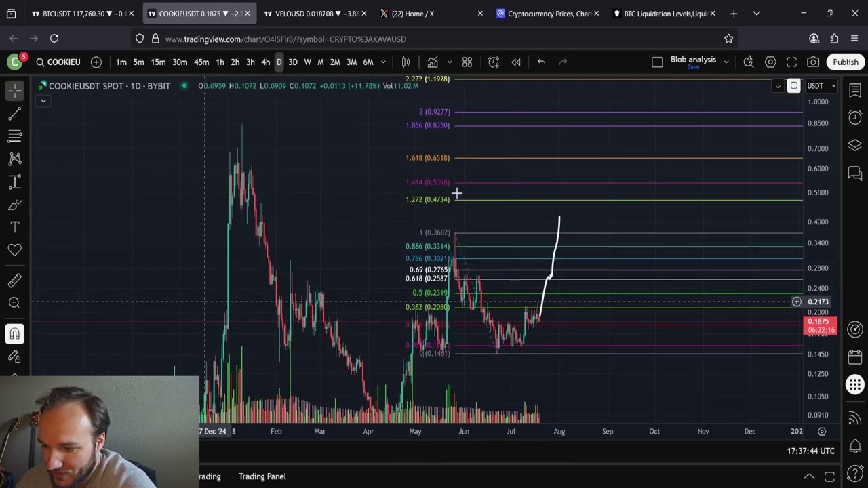This screenshot has width=868, height=488.
Task: Publish the chart idea
Action: click(x=846, y=62)
